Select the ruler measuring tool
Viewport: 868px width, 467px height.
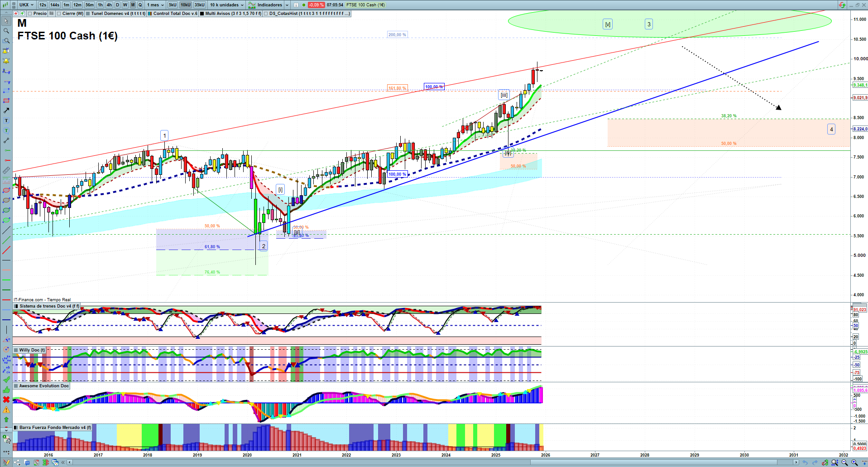(6, 170)
